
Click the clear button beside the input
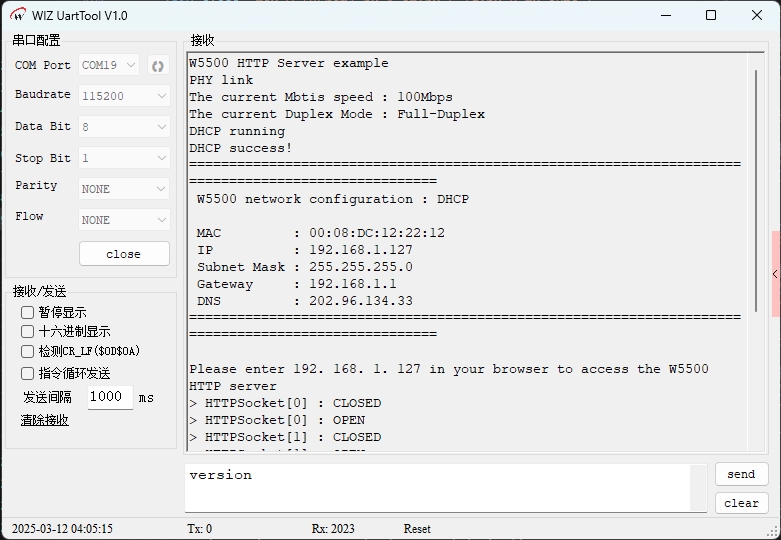(741, 503)
